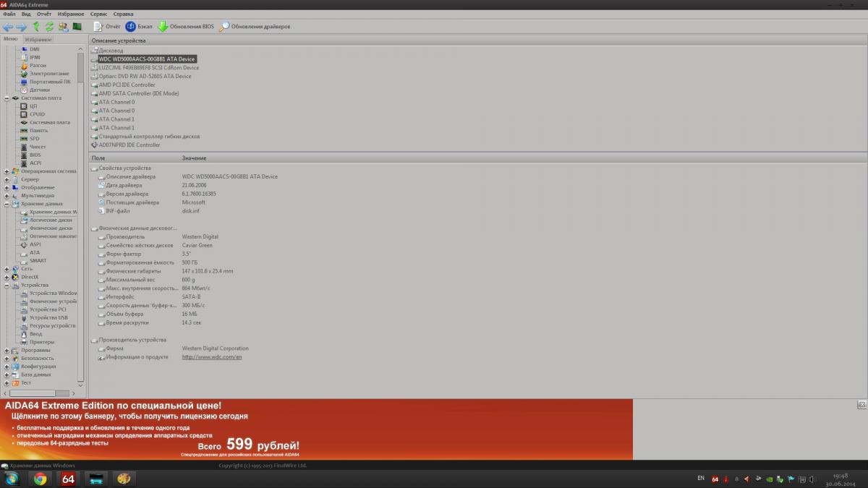Screen dimensions: 868x488
Task: Open the Файл menu
Action: click(9, 14)
